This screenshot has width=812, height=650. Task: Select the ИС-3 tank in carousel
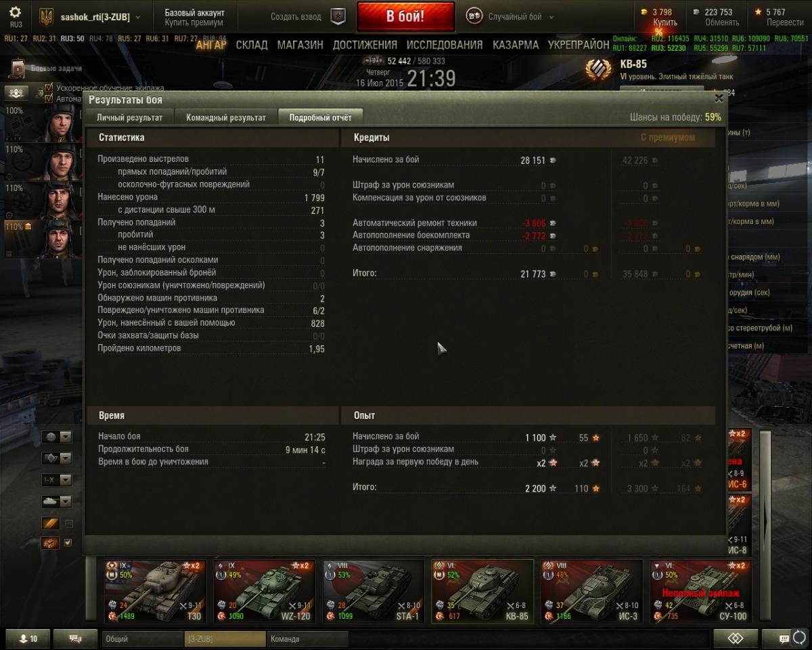pos(592,591)
